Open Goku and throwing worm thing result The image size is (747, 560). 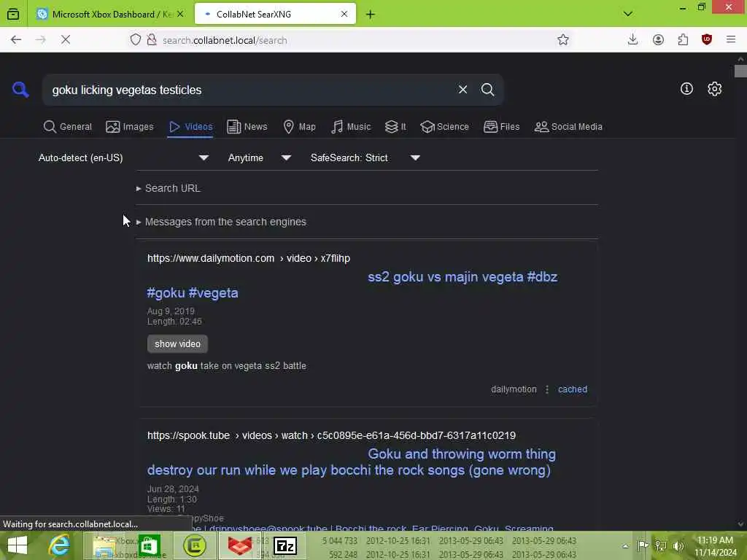coord(352,462)
